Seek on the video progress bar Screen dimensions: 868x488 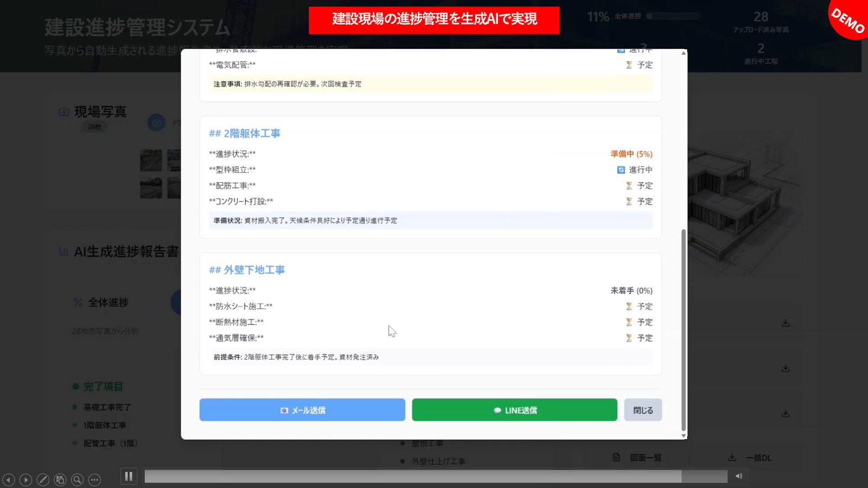coord(412,477)
